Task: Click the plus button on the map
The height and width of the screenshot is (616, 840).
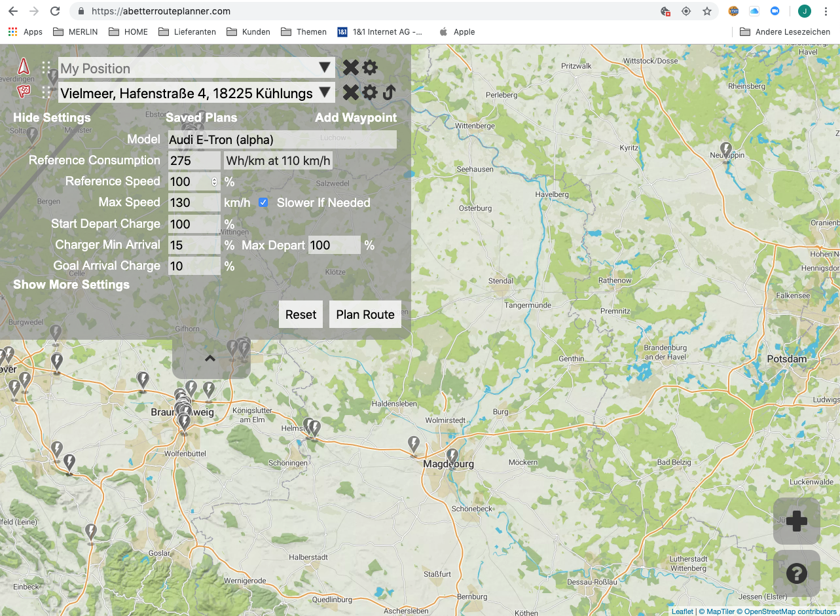Action: [796, 521]
